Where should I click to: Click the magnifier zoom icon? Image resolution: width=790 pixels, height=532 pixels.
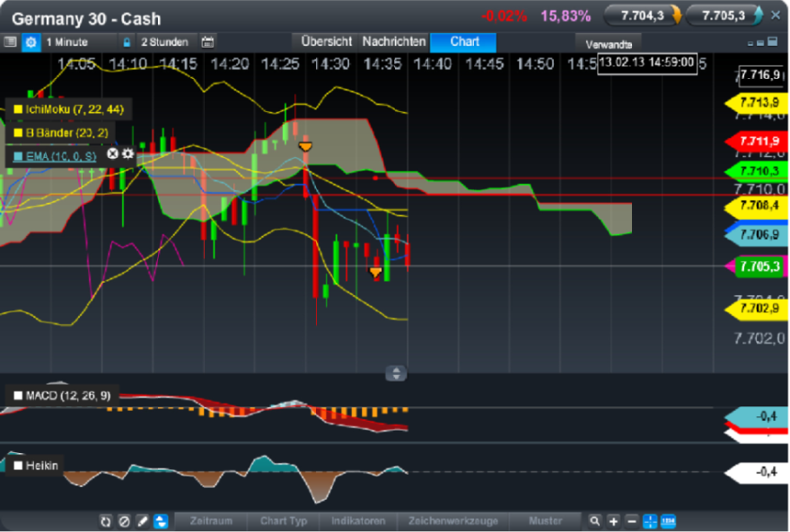pos(595,521)
